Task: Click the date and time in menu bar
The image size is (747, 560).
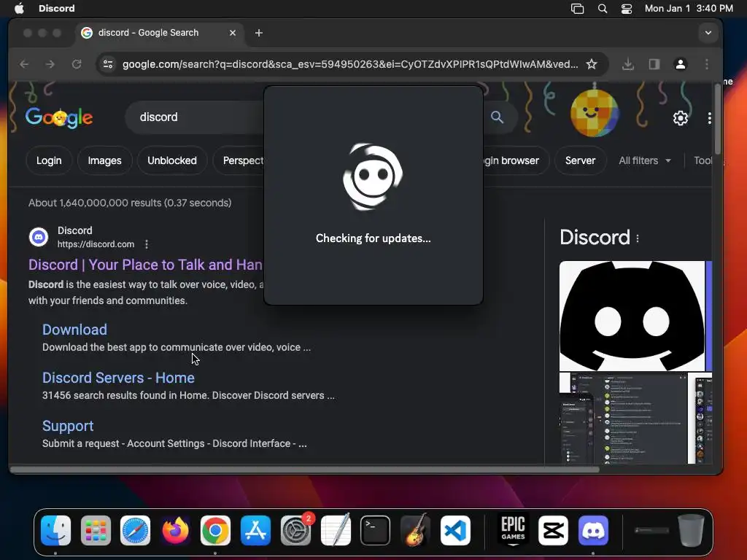Action: [689, 9]
